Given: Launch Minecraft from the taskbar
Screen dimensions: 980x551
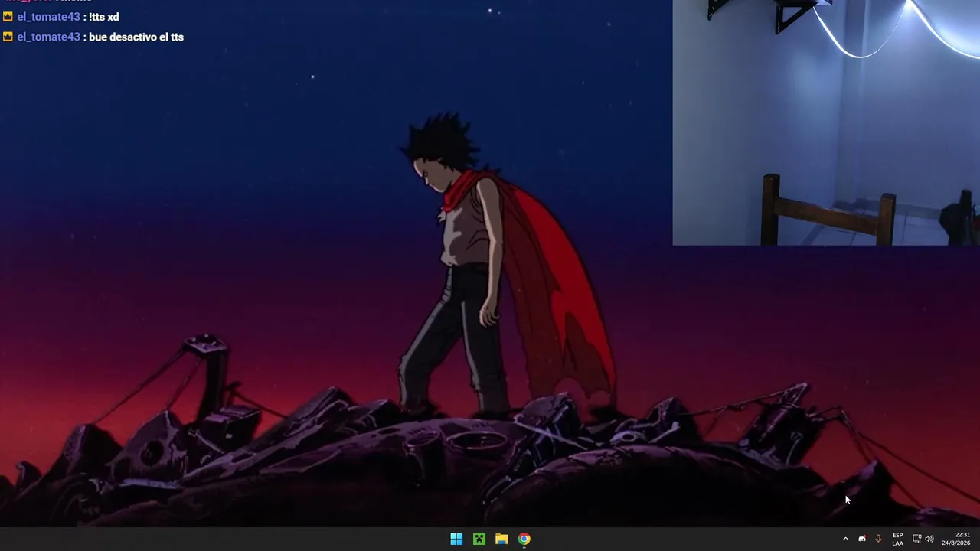Looking at the screenshot, I should [x=479, y=539].
